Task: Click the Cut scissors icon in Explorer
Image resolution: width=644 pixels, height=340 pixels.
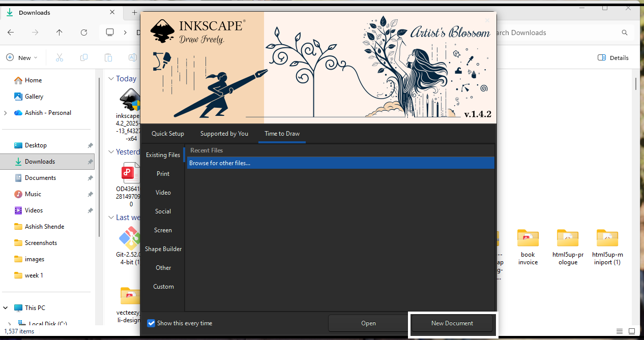Action: [x=60, y=57]
